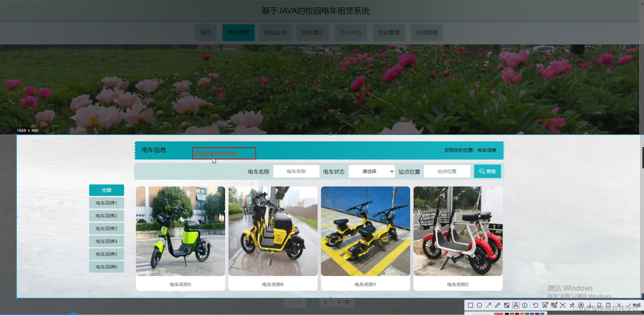Screen dimensions: 644x315
Task: Click the 搜索 search button
Action: tap(487, 171)
